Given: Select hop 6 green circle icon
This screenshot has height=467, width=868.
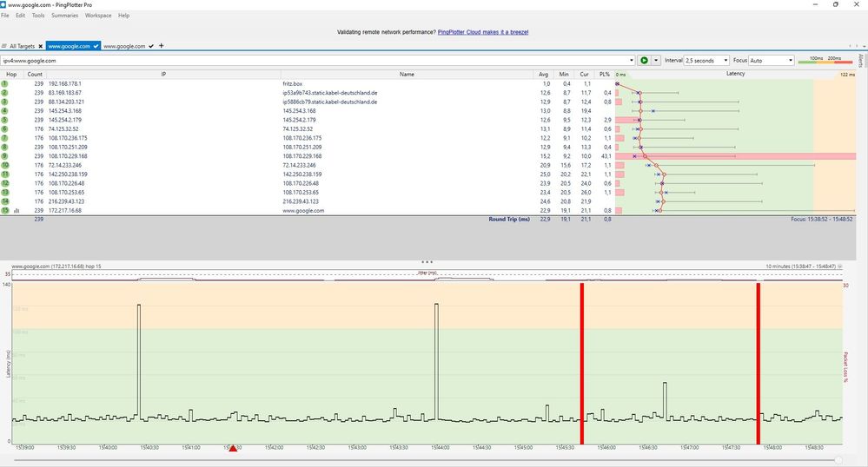Looking at the screenshot, I should click(x=5, y=129).
